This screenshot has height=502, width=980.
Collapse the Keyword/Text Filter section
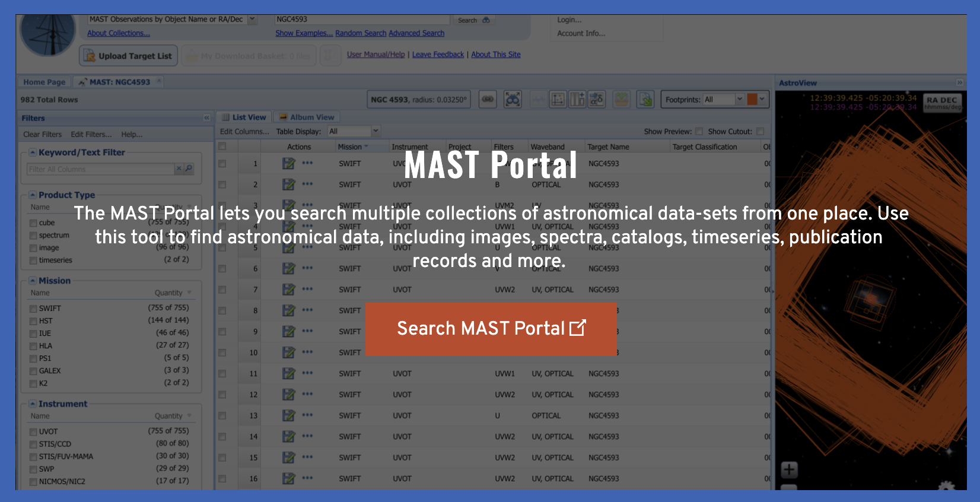point(33,152)
